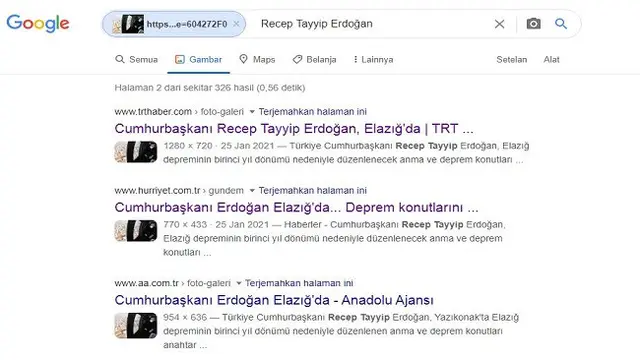Click thumbnail of the Anadolu Ajansı result
Screen dimensions: 640x360
pos(136,325)
